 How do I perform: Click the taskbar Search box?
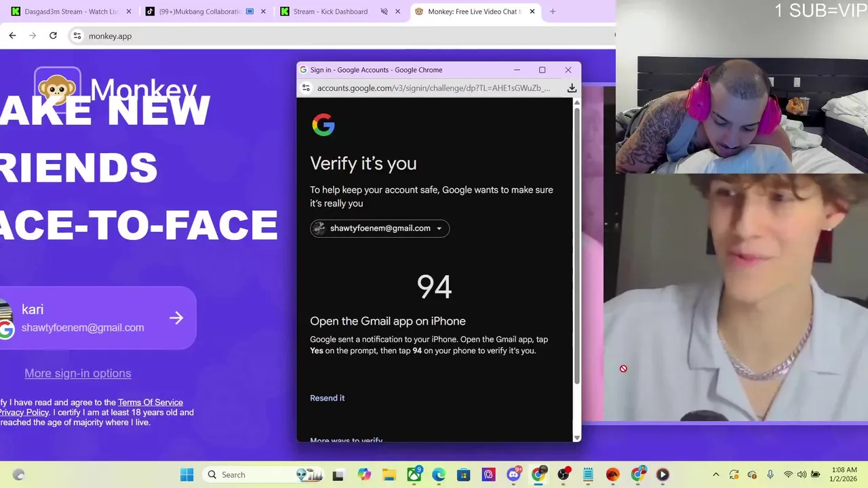pos(264,475)
